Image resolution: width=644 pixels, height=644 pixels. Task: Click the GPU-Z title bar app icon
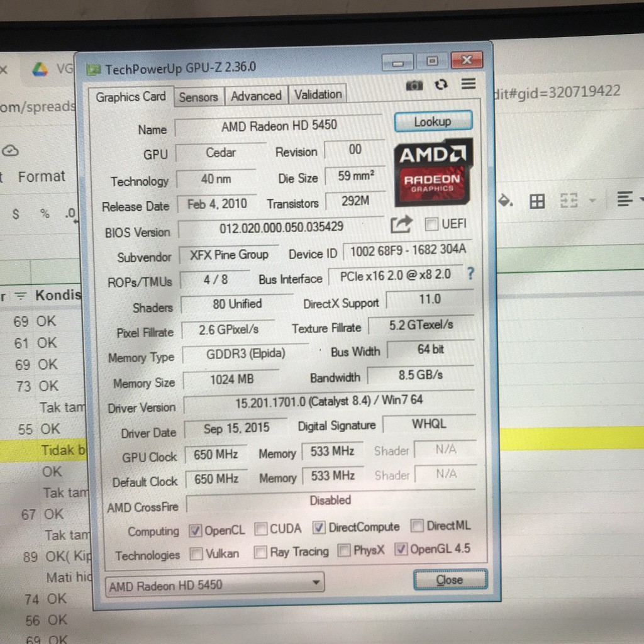coord(94,70)
